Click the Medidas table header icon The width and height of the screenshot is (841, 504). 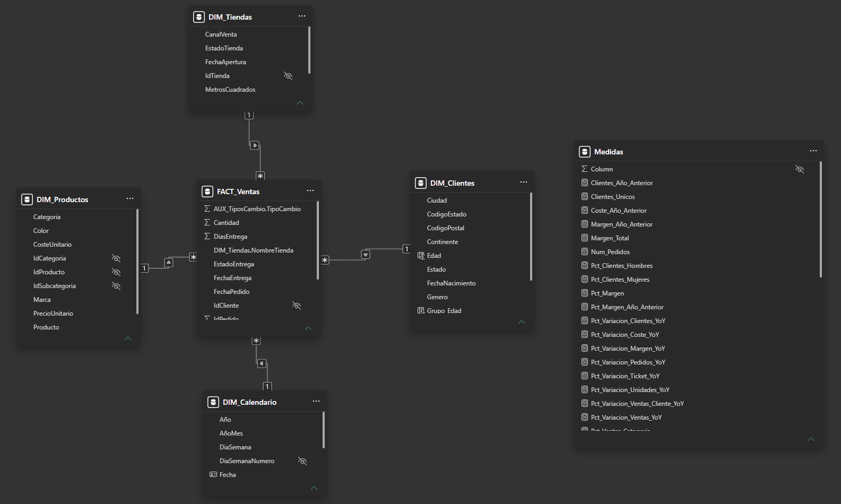pos(585,152)
